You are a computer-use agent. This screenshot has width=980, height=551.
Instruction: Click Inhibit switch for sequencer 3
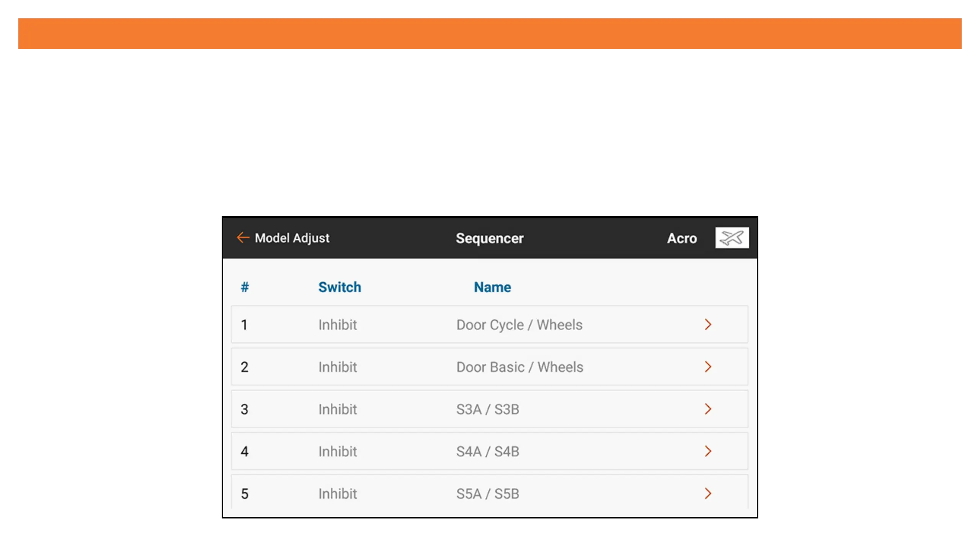pos(337,409)
